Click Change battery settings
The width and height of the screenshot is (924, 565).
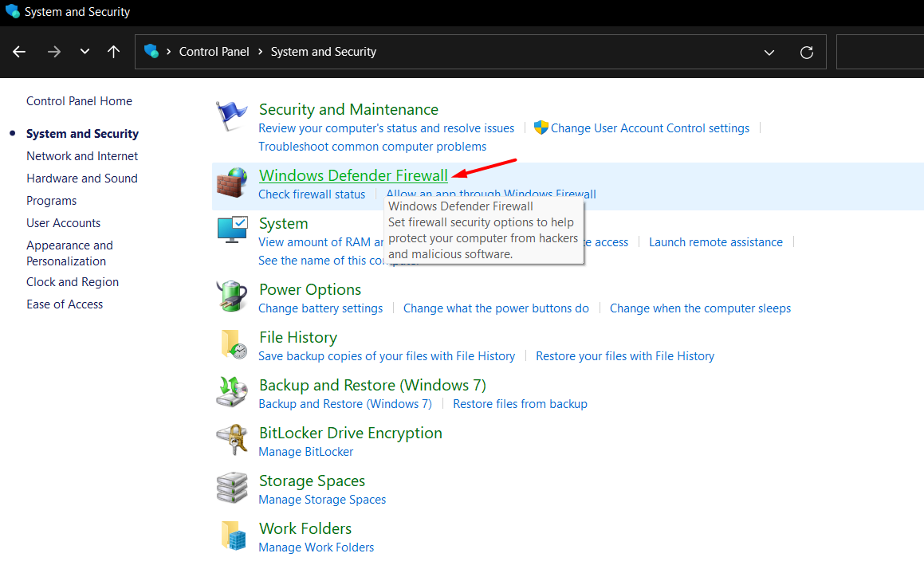point(320,308)
